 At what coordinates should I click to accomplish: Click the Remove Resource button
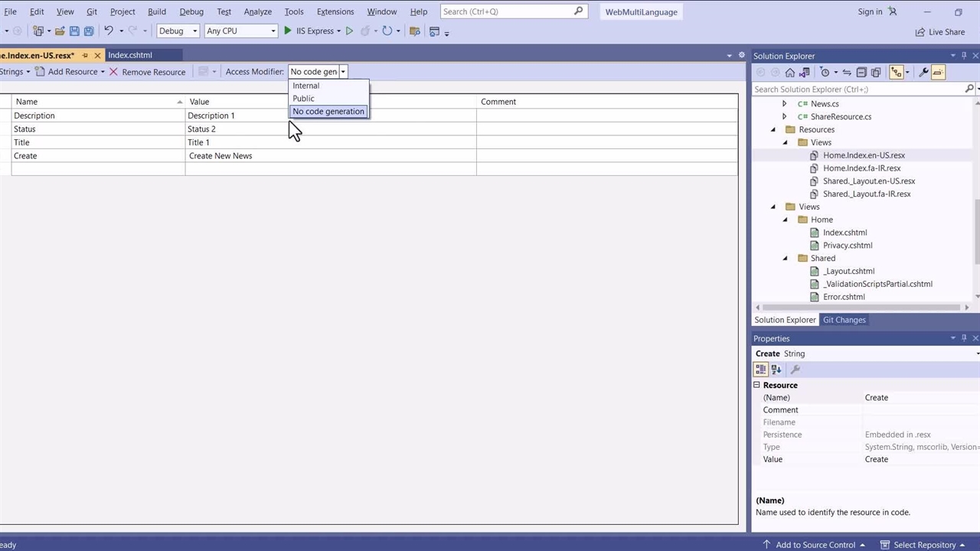click(147, 72)
